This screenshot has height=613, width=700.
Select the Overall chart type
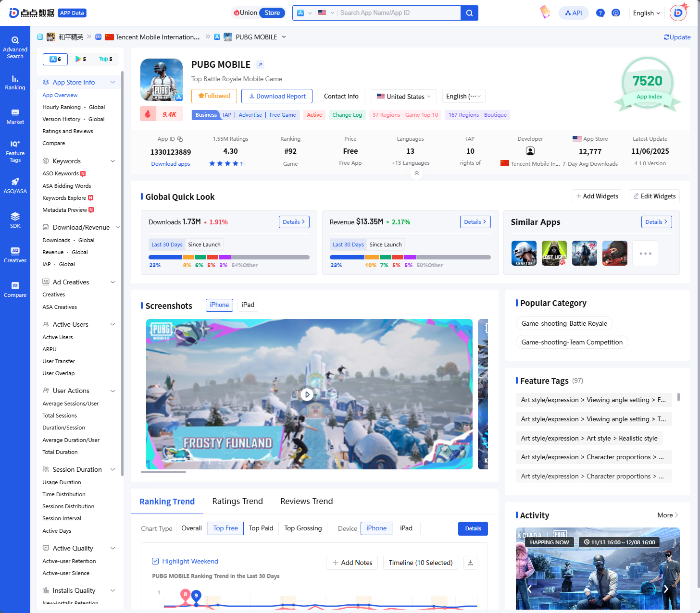pyautogui.click(x=192, y=528)
